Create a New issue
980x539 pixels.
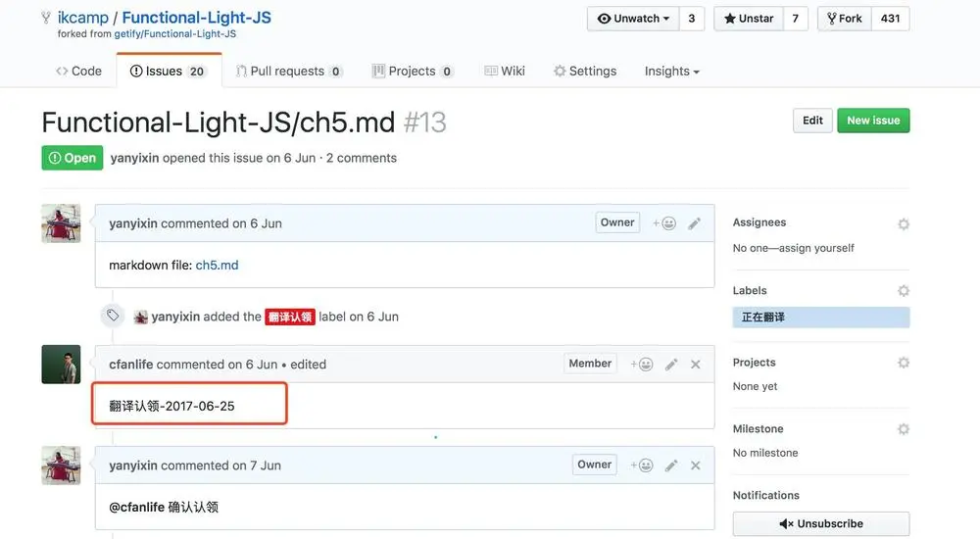tap(873, 121)
